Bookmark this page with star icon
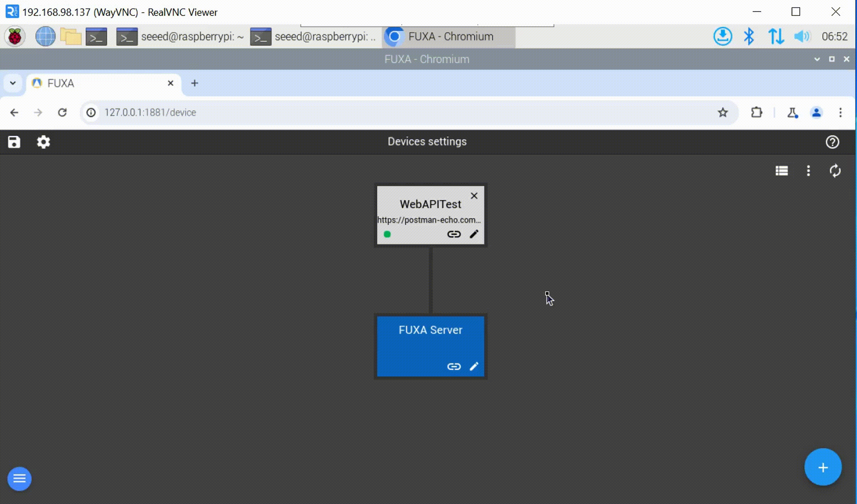Image resolution: width=857 pixels, height=504 pixels. 723,112
